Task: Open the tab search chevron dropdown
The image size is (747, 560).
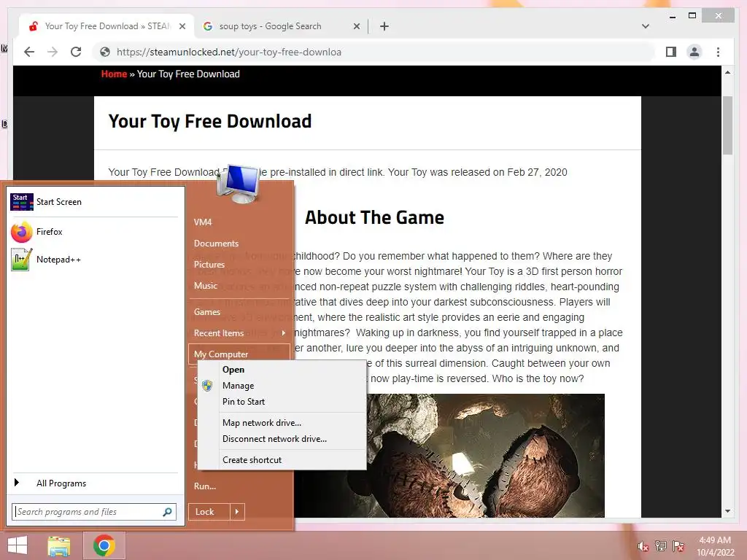Action: [x=646, y=26]
